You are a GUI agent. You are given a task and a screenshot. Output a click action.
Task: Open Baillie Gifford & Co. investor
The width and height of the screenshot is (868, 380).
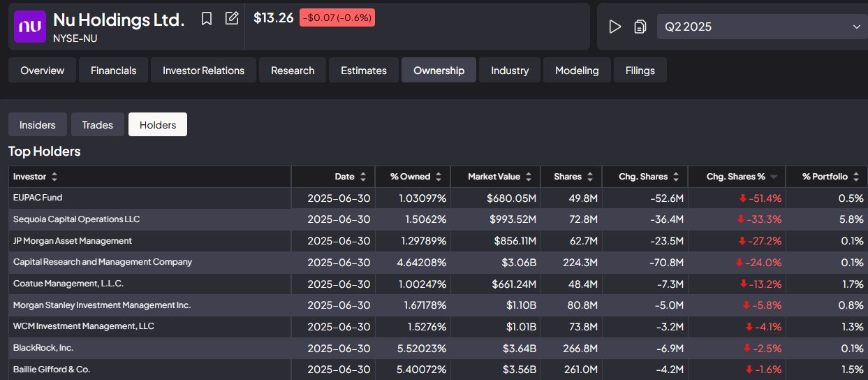[x=52, y=370]
